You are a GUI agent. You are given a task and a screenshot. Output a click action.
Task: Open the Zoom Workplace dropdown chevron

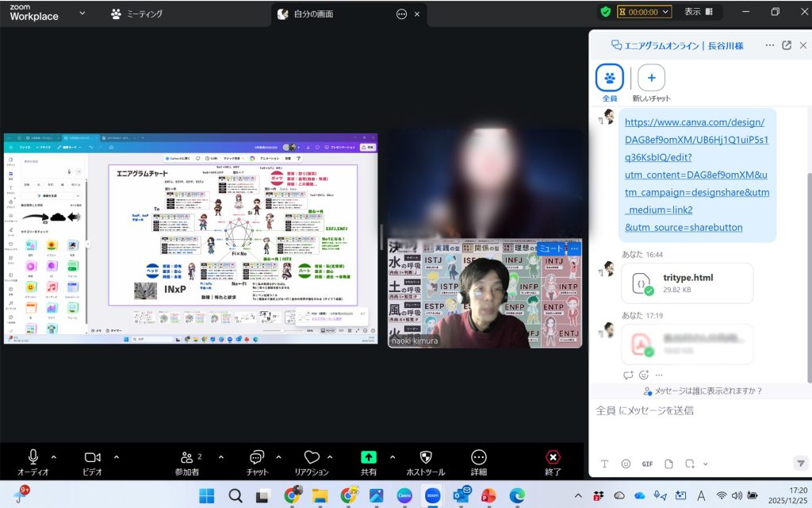[x=82, y=13]
